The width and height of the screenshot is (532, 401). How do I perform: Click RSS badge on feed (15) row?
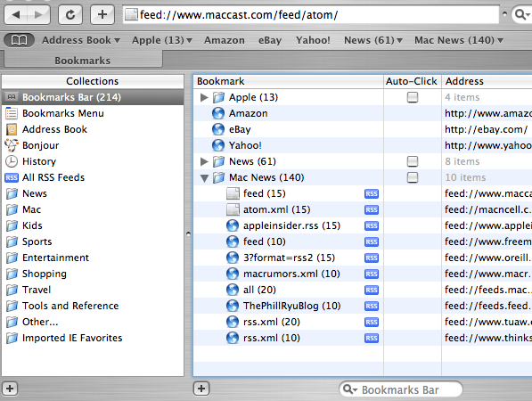click(x=372, y=193)
